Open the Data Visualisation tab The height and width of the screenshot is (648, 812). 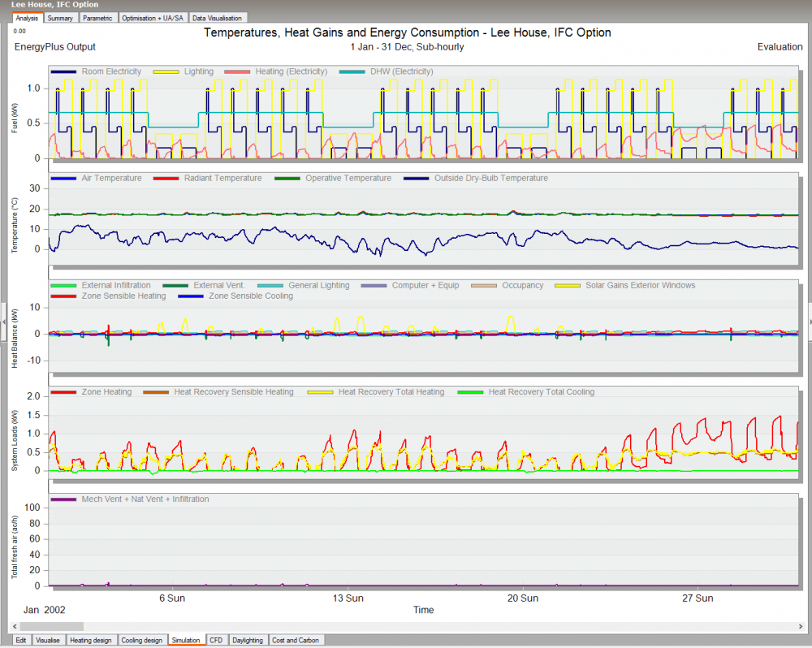coord(217,18)
